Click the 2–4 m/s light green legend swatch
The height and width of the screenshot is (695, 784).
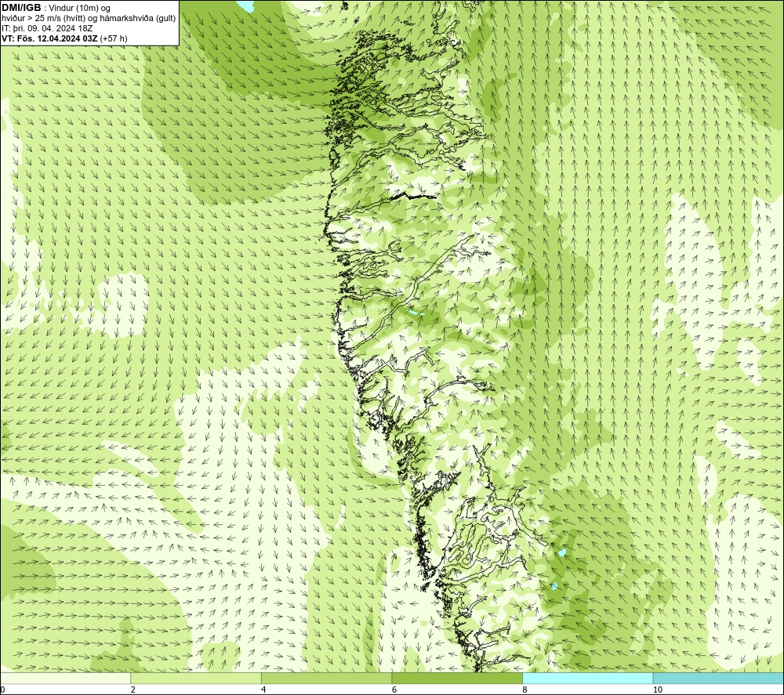(x=196, y=679)
